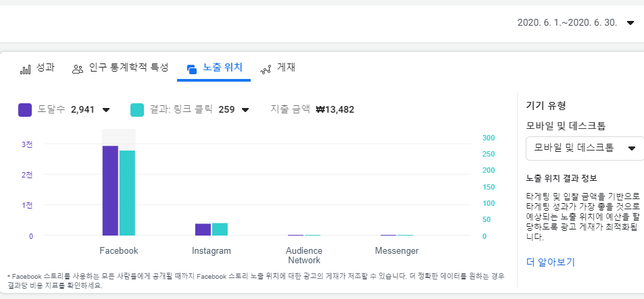
Task: Click the purple Instagram reach bar
Action: (203, 229)
